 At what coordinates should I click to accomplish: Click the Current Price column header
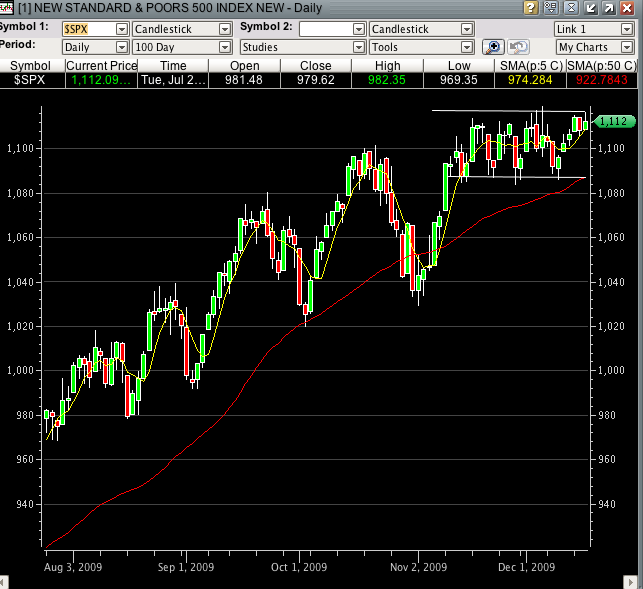(101, 65)
